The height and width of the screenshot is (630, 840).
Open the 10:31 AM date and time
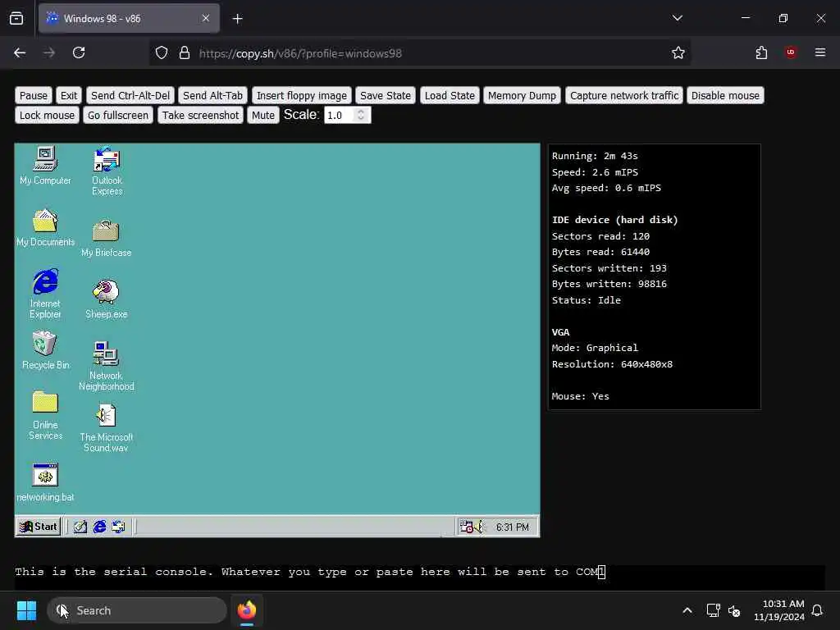[x=779, y=610]
